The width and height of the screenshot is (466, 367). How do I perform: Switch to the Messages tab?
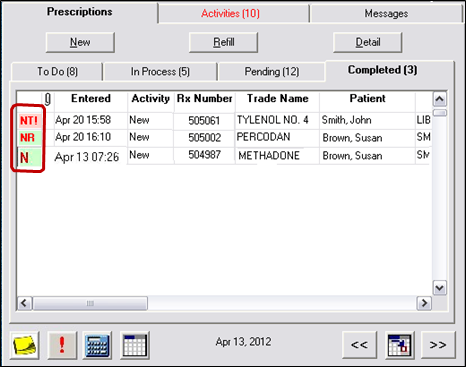pyautogui.click(x=386, y=14)
